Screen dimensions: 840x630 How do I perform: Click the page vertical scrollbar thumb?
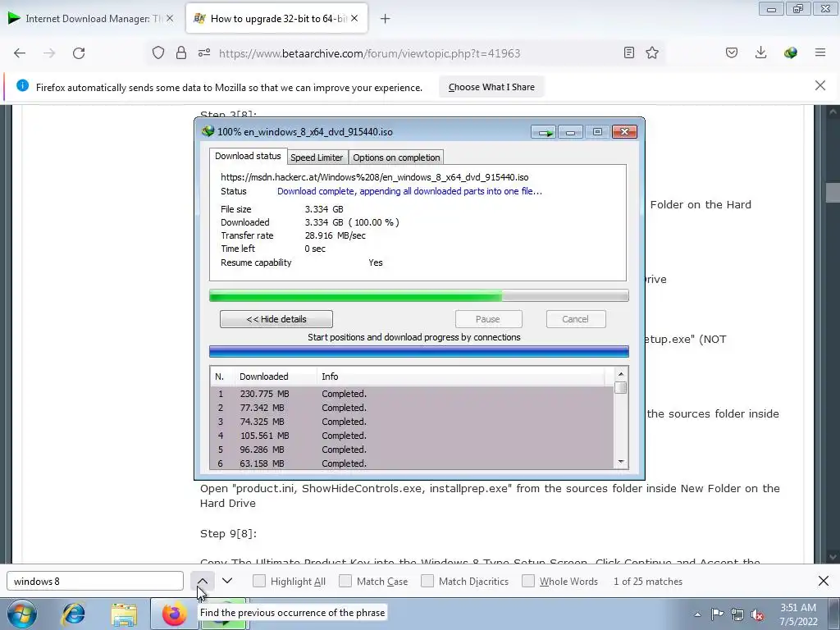tap(833, 192)
